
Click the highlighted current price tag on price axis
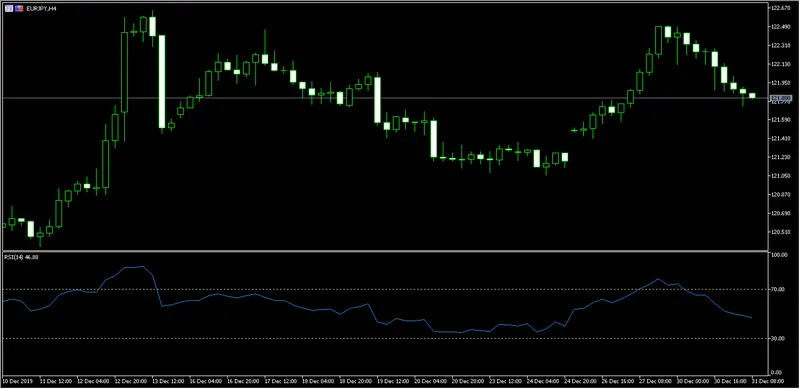[781, 98]
